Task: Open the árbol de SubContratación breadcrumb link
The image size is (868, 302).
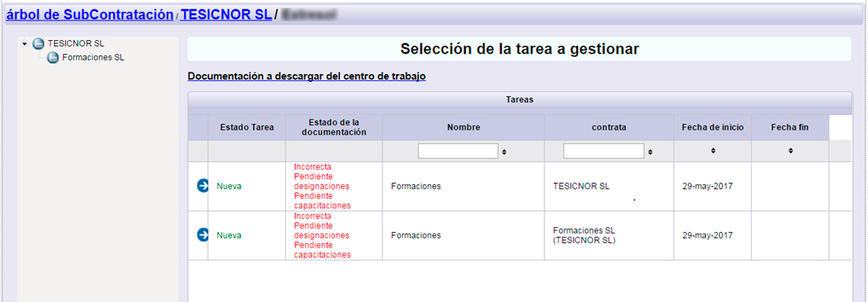Action: [90, 15]
